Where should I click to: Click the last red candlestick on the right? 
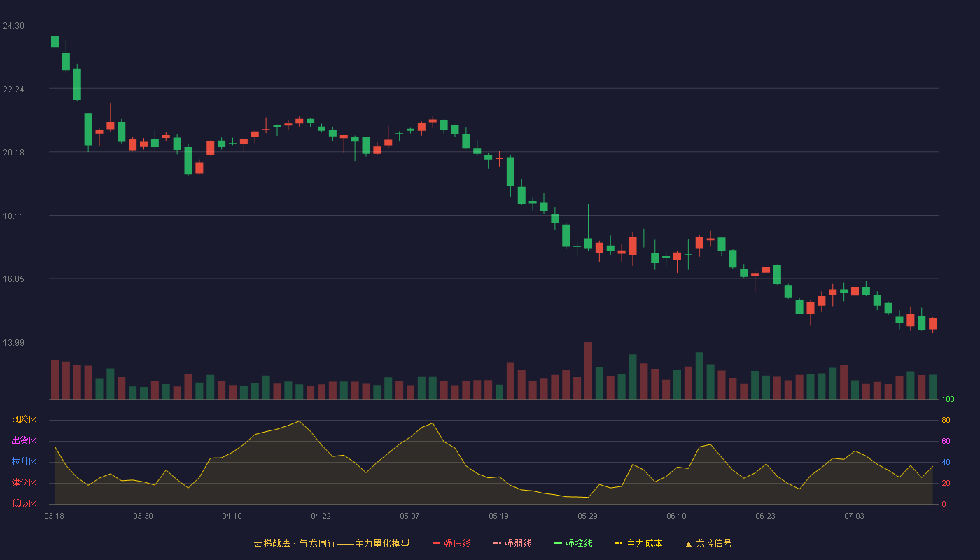pyautogui.click(x=932, y=323)
